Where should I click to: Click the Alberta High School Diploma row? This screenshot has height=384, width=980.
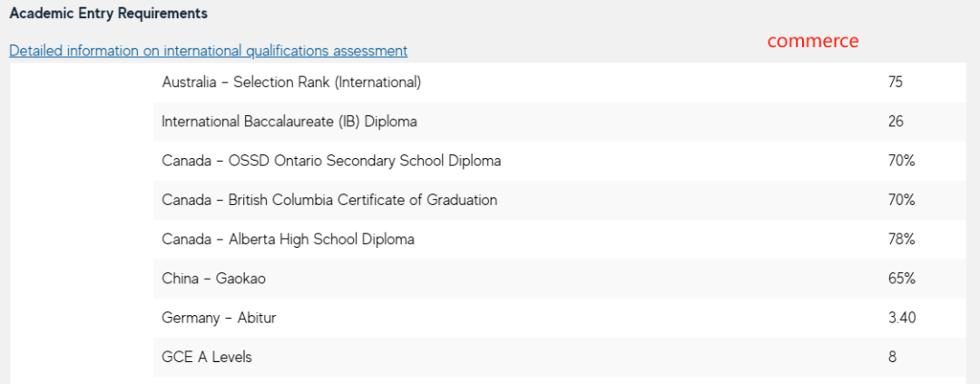[559, 240]
